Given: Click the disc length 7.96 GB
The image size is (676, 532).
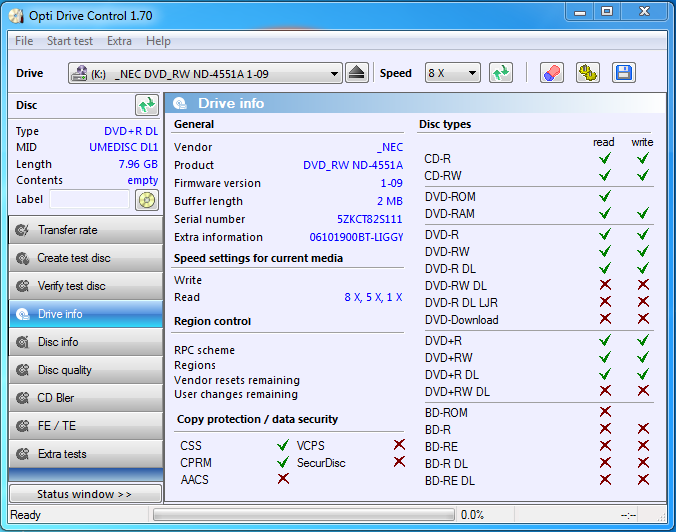Looking at the screenshot, I should (138, 164).
